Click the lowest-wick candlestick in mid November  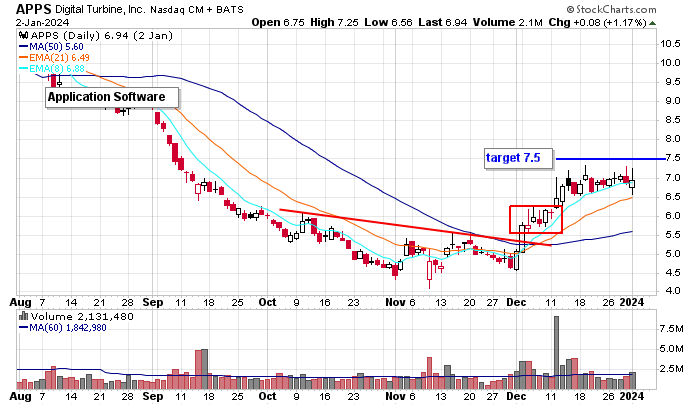coord(429,269)
